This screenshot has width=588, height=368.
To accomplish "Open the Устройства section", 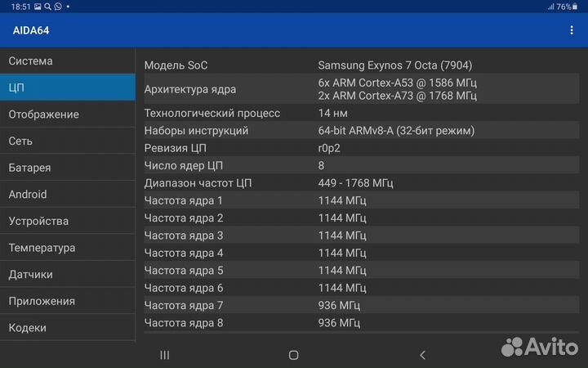I will [68, 221].
